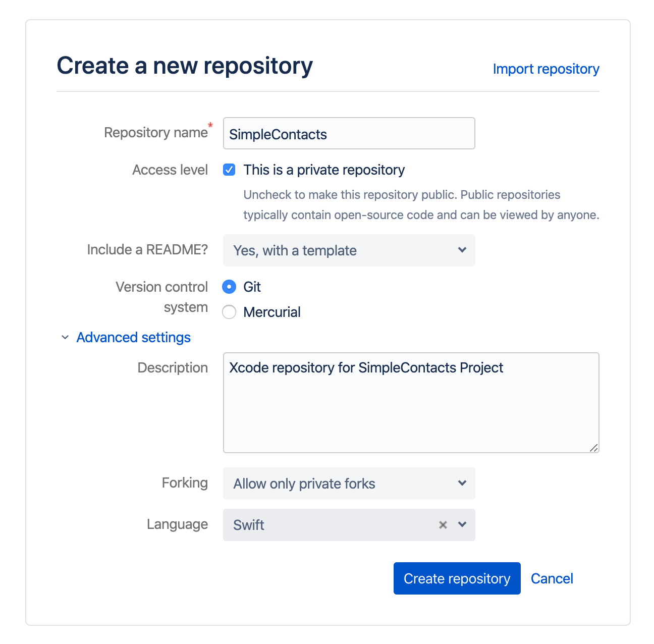Screen dimensions: 654x644
Task: Open the Import repository link
Action: 546,69
